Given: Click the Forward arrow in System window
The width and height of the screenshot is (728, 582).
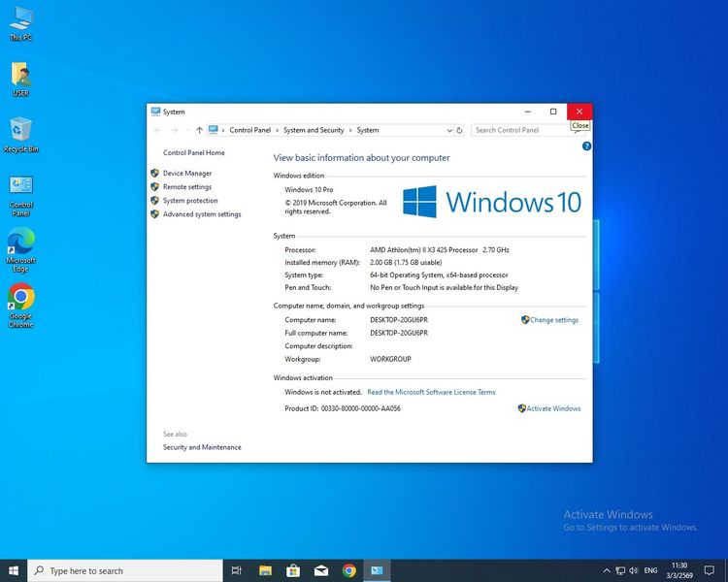Looking at the screenshot, I should click(x=174, y=130).
